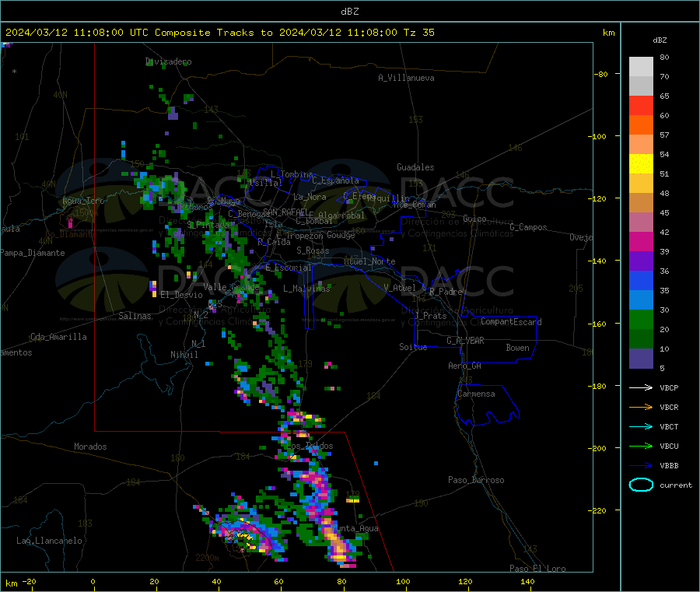Click the R_Padre place label
700x592 pixels.
pos(446,292)
